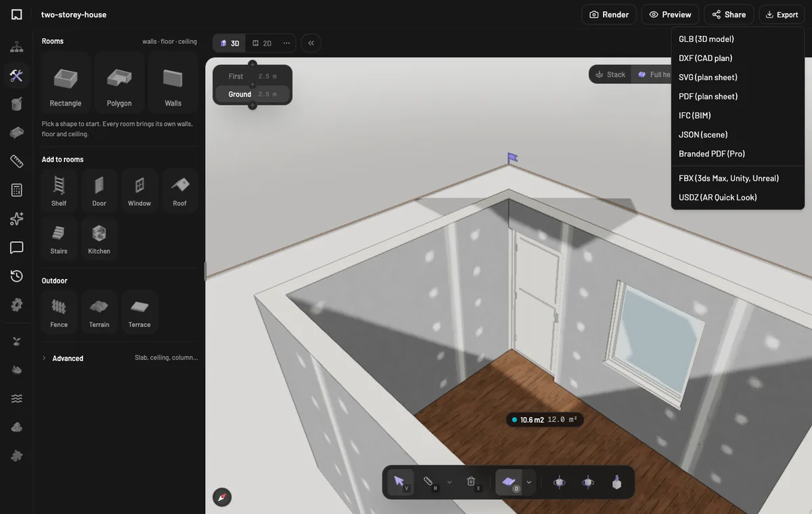Add a Kitchen to the room
Image resolution: width=812 pixels, height=514 pixels.
pos(99,239)
